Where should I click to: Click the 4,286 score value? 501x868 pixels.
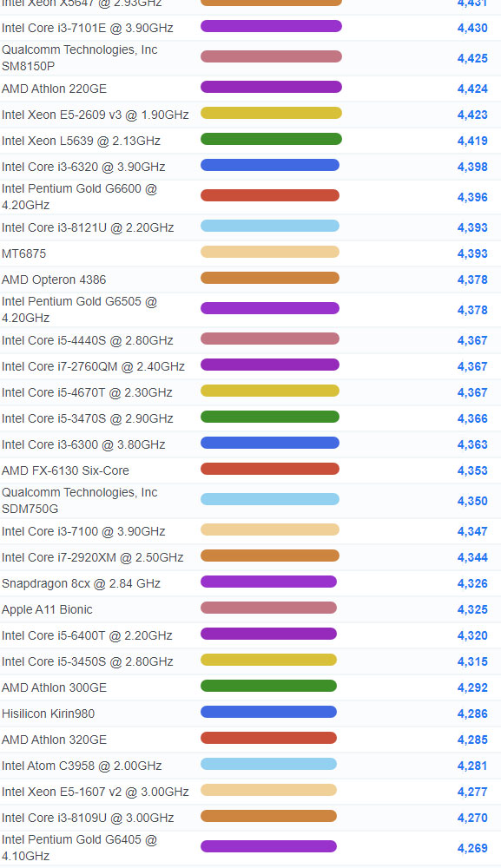(x=472, y=714)
